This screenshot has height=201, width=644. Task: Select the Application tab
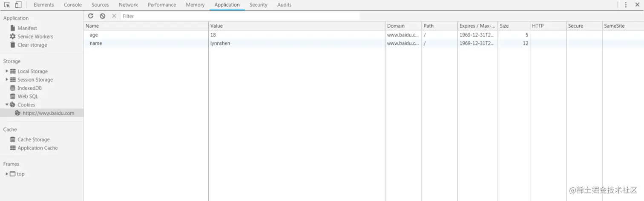227,5
